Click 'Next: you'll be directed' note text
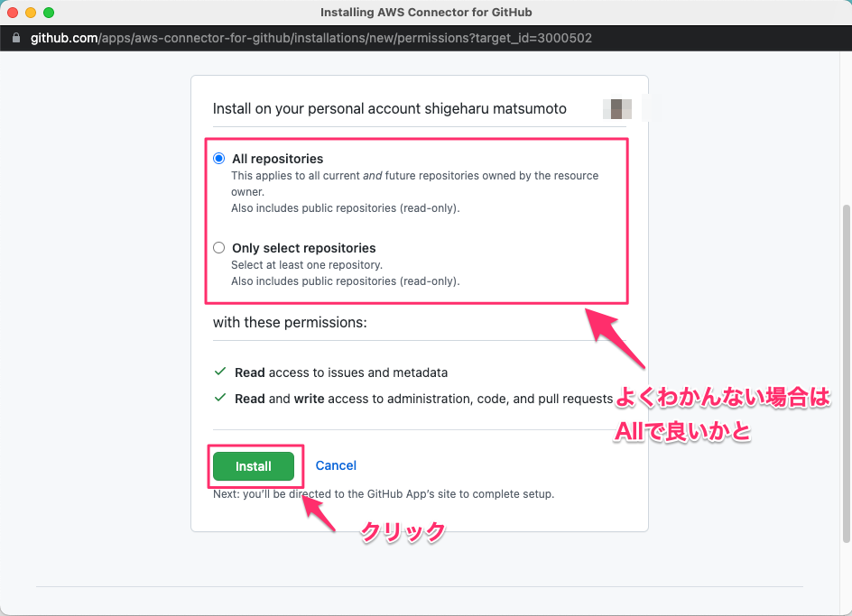Screen dimensions: 852x616 384,494
